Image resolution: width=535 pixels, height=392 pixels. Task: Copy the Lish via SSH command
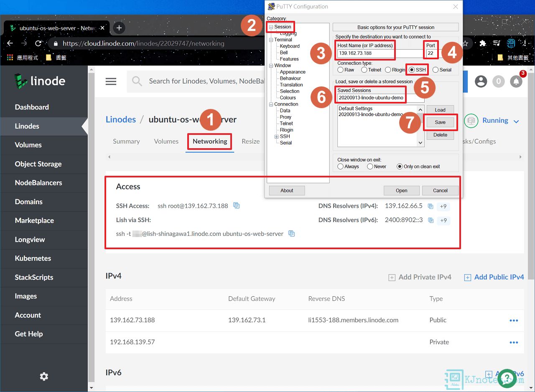pyautogui.click(x=292, y=234)
